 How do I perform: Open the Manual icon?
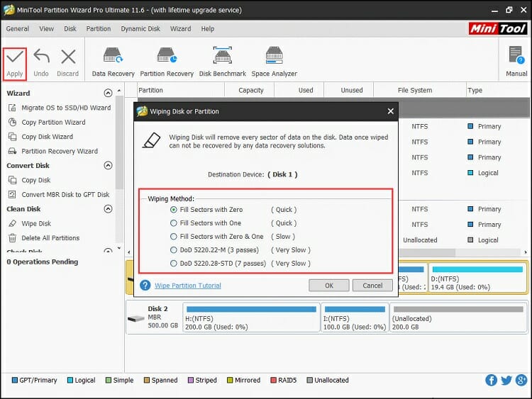516,56
